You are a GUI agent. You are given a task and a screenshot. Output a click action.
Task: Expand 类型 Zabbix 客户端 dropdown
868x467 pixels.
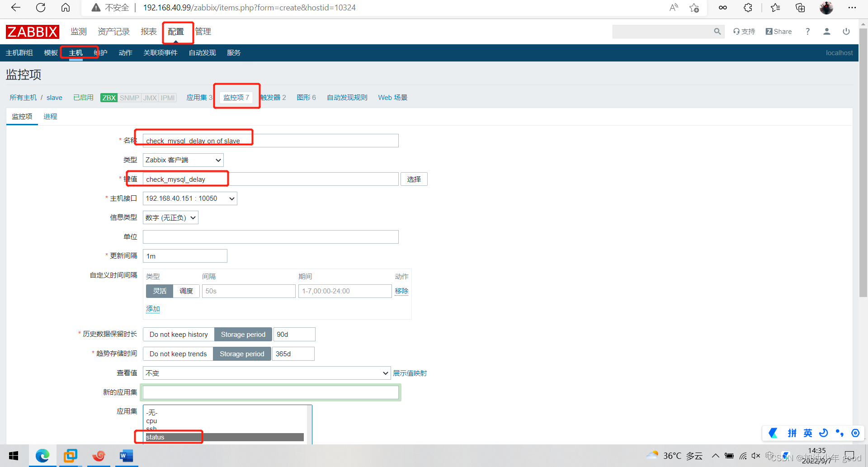(x=183, y=160)
